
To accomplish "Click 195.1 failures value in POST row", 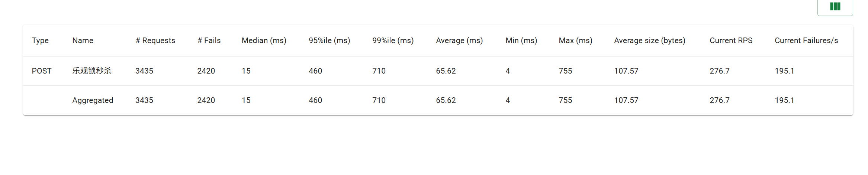I will click(784, 71).
